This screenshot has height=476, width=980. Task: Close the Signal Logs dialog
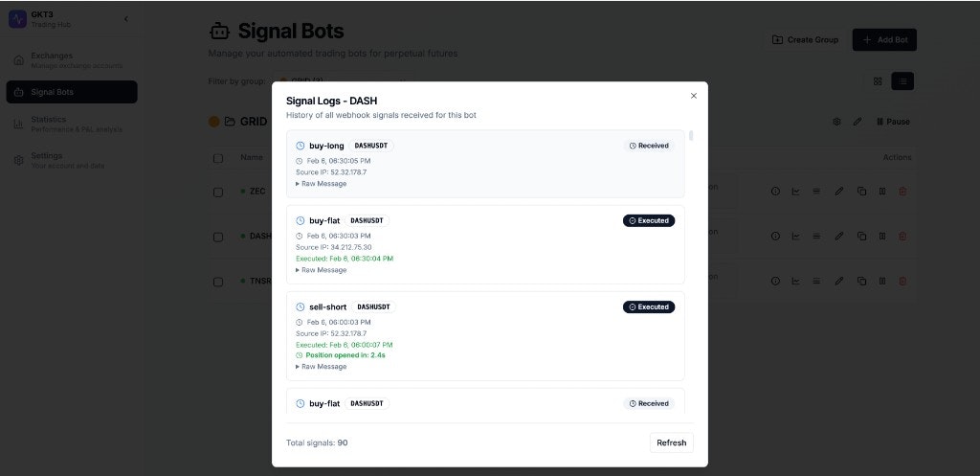tap(694, 96)
